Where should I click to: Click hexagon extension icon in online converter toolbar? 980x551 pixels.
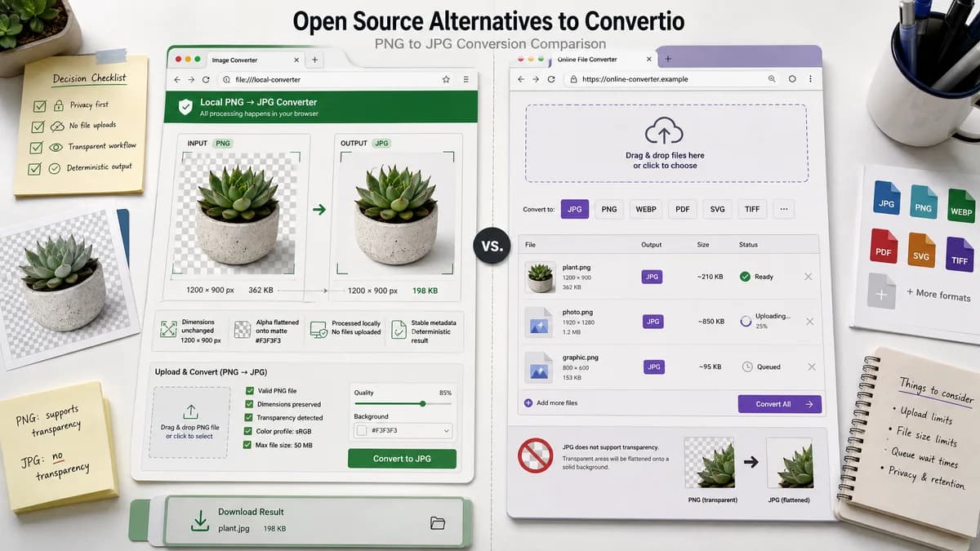[792, 79]
